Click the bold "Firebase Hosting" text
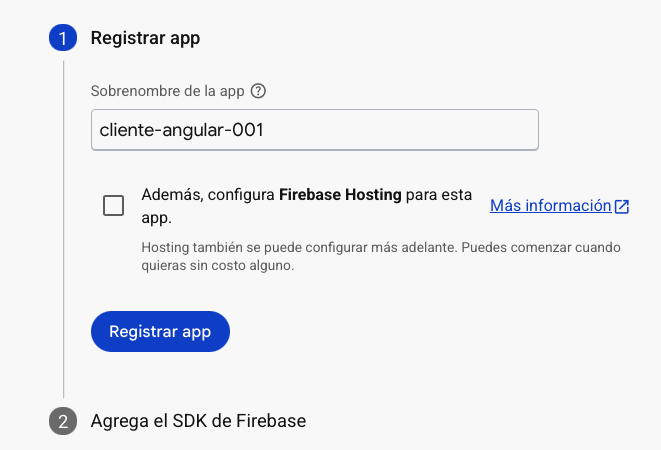 [x=340, y=195]
